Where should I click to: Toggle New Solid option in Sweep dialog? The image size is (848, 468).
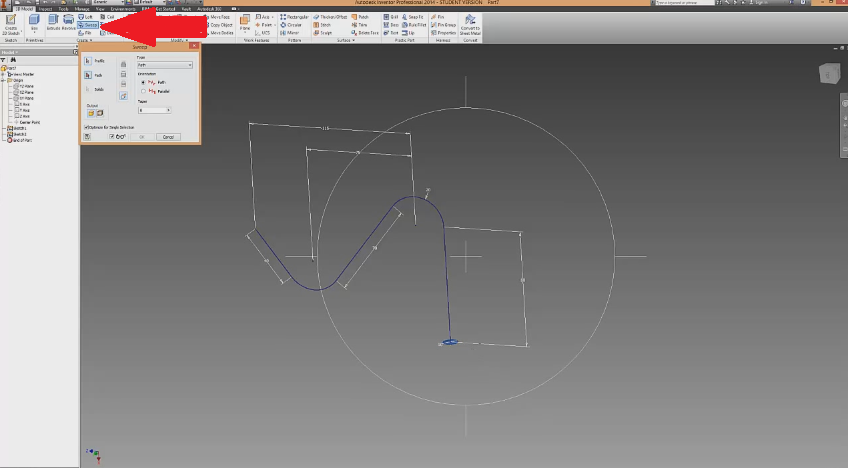pos(123,96)
